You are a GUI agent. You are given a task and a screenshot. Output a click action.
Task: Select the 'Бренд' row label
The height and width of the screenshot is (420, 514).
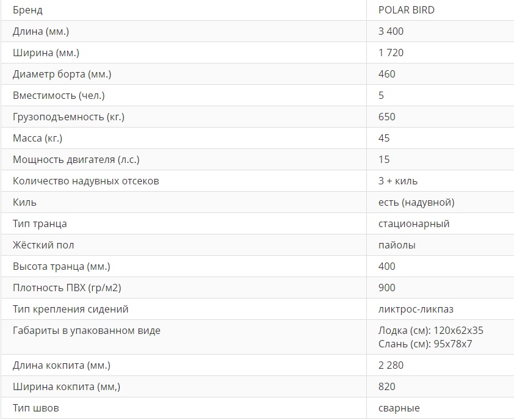pyautogui.click(x=28, y=10)
